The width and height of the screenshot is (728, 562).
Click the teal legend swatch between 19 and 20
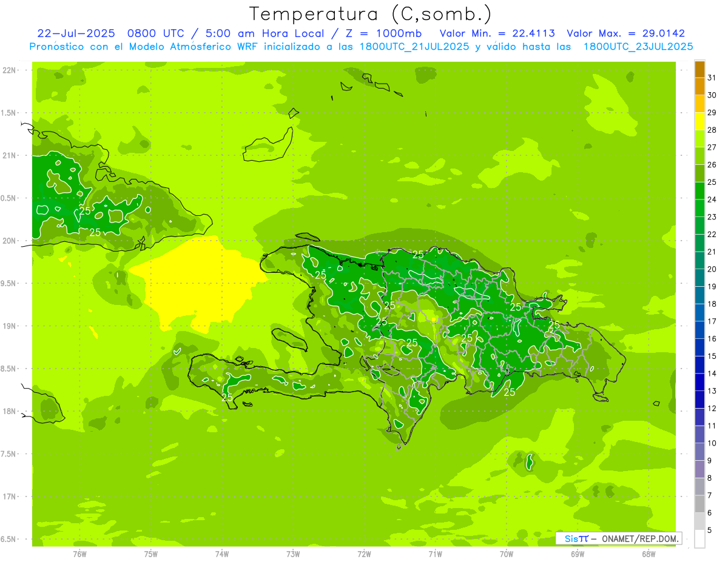699,278
